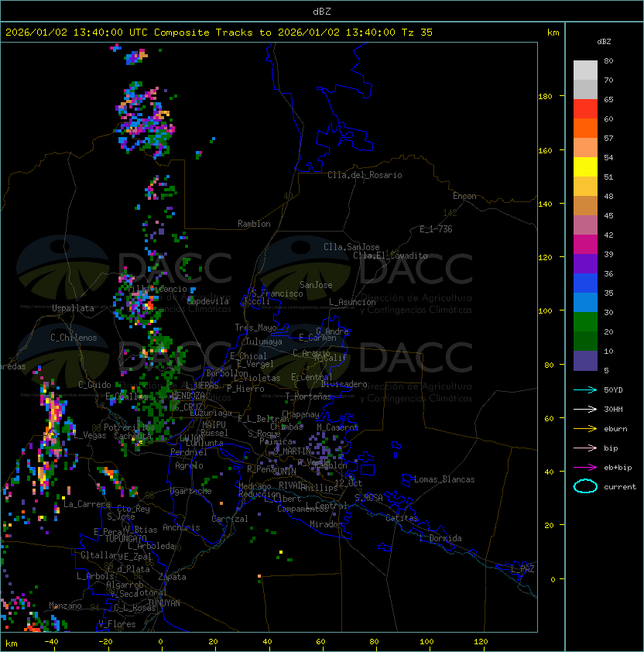The width and height of the screenshot is (644, 652).
Task: Click the cyan 50YD track arrow in legend
Action: click(x=585, y=389)
